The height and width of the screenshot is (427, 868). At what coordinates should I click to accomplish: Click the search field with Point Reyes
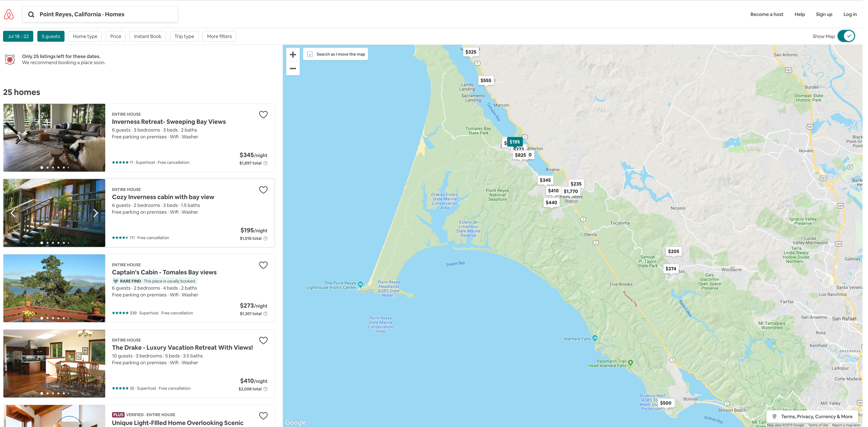[100, 14]
